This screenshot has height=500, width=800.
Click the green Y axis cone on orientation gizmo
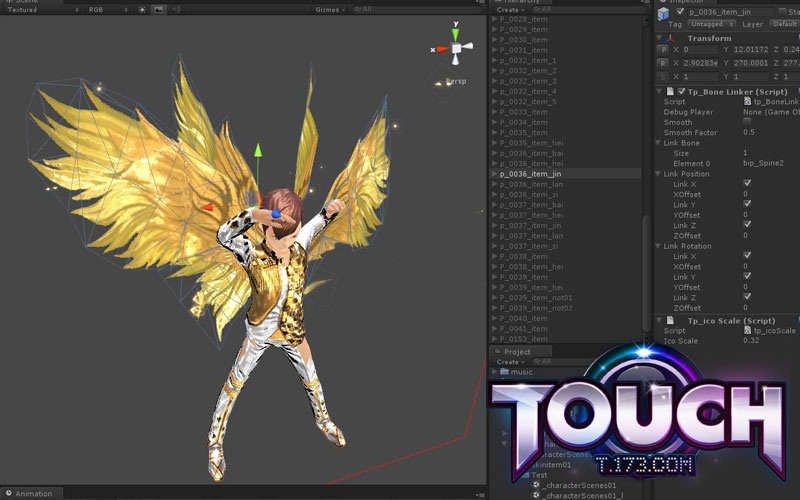(455, 34)
